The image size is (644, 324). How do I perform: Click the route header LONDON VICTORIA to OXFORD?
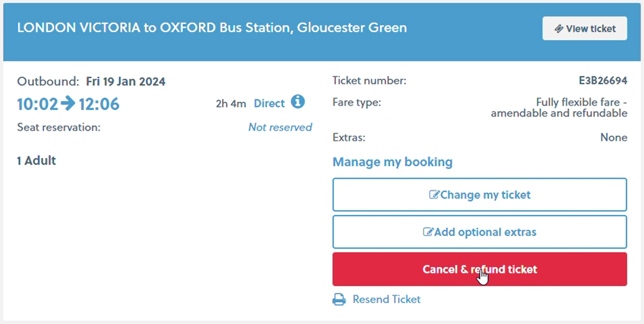(211, 27)
